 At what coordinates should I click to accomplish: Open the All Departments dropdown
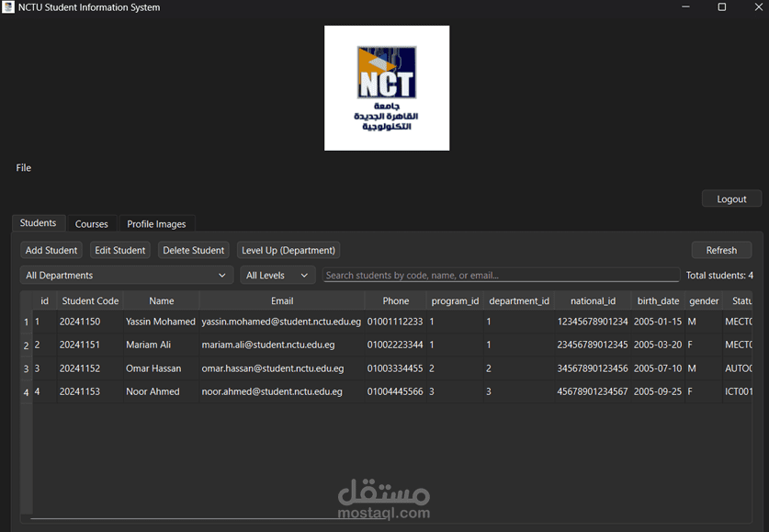126,274
